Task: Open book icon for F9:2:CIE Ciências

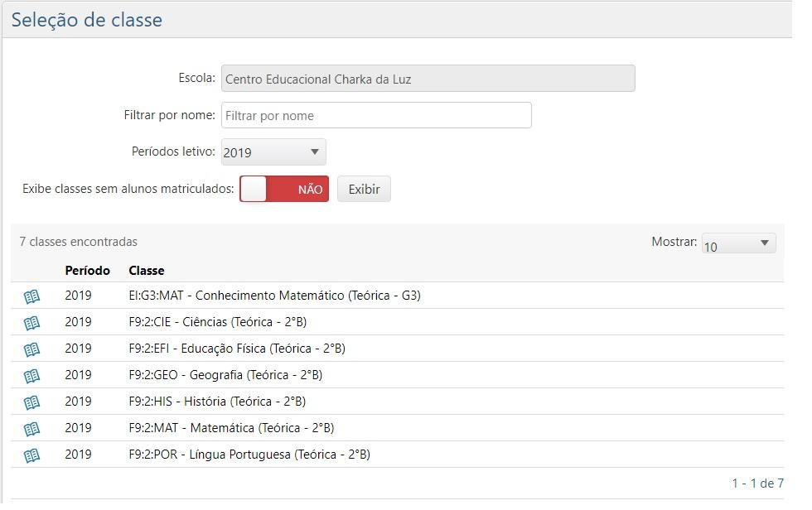Action: 31,323
